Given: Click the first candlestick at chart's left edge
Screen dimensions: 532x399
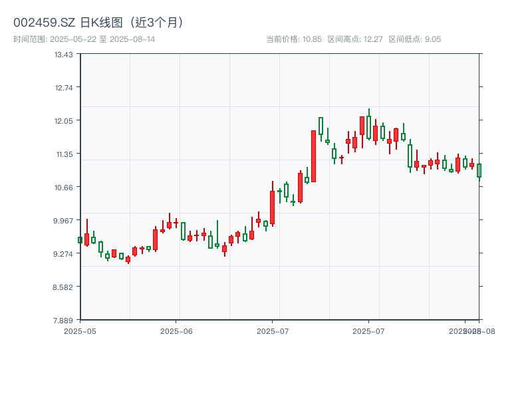Looking at the screenshot, I should click(x=80, y=240).
